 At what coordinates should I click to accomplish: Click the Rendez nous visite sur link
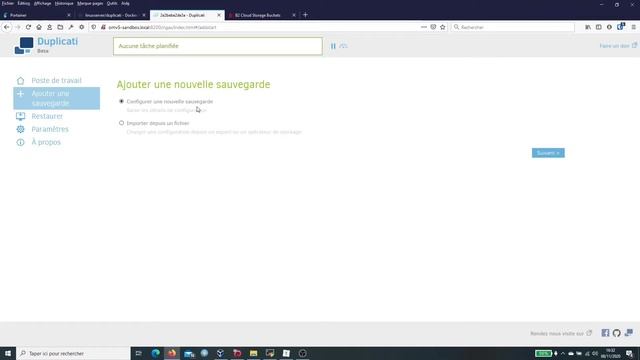pos(561,333)
